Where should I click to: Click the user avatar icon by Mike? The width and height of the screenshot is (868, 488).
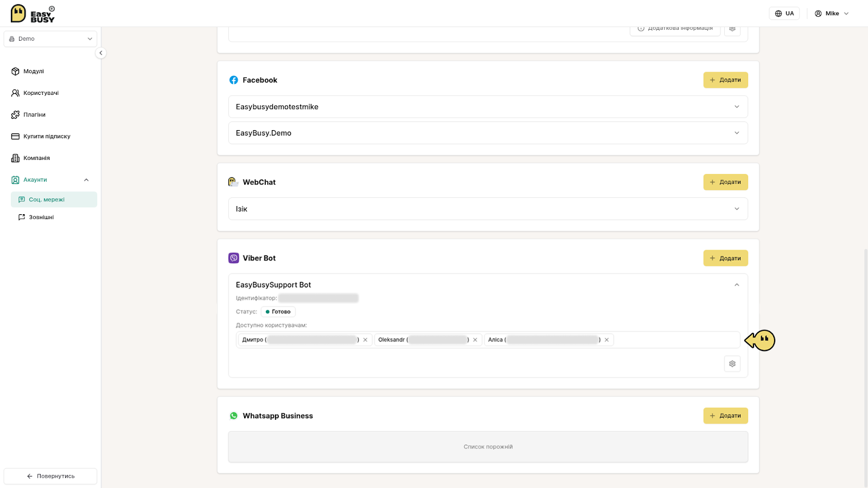[x=818, y=14]
